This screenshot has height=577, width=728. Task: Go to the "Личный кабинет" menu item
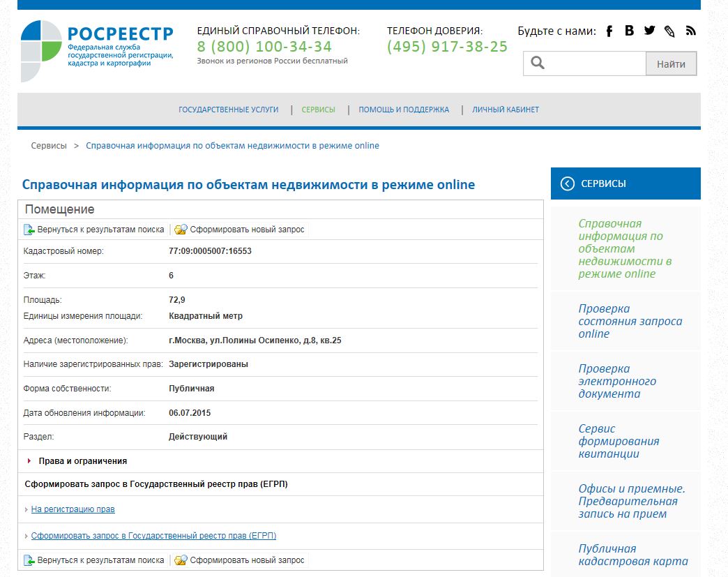506,110
